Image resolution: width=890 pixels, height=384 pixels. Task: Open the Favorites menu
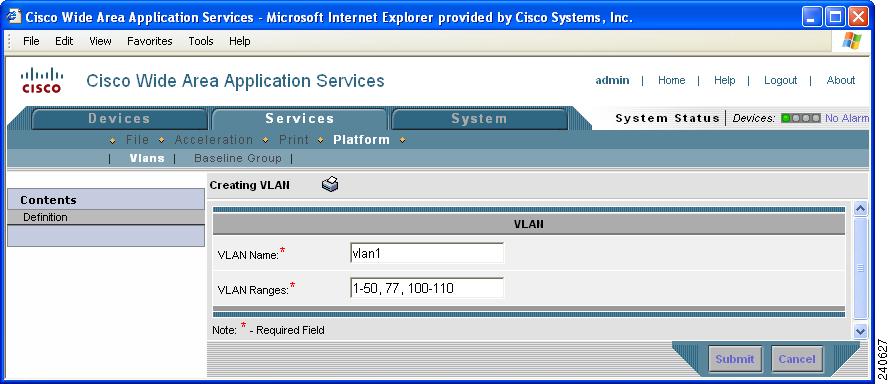pyautogui.click(x=150, y=41)
